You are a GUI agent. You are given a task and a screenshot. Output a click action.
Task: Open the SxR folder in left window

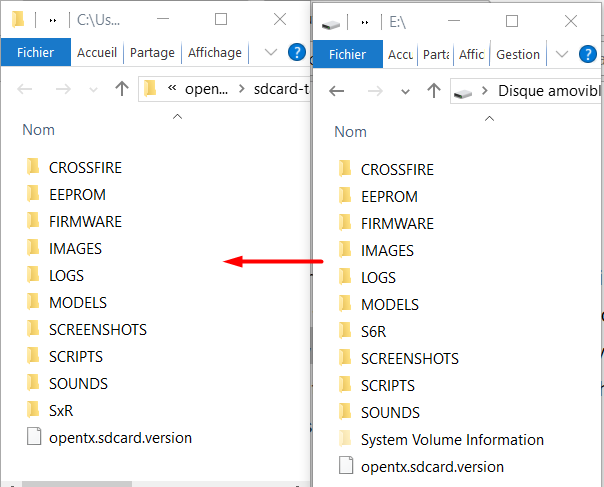61,410
